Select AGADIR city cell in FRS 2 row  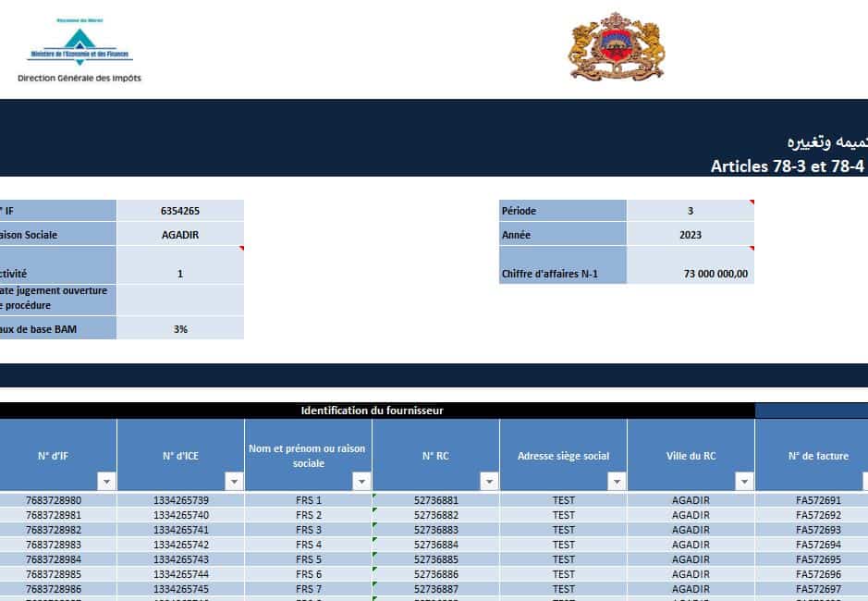[691, 515]
